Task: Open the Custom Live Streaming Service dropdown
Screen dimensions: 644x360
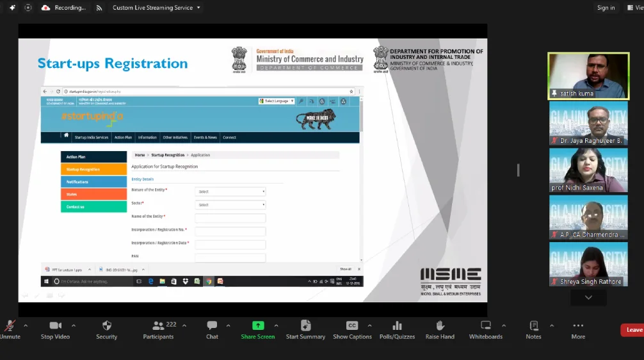Action: coord(156,8)
